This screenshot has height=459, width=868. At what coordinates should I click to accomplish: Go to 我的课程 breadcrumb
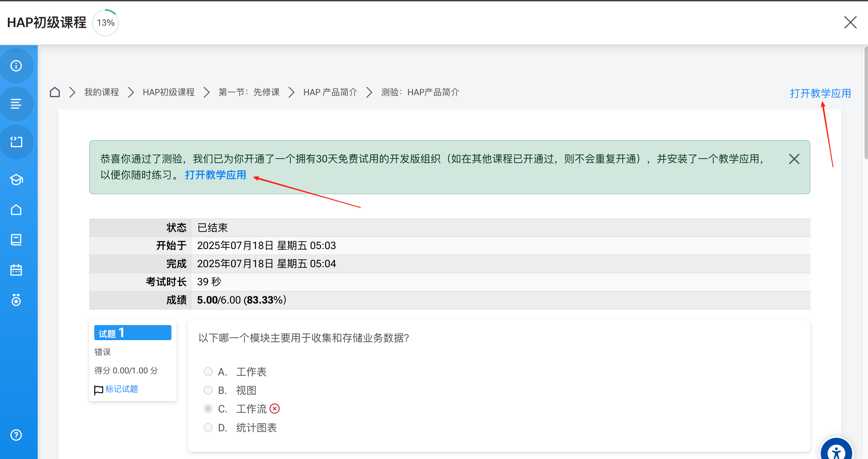[101, 92]
